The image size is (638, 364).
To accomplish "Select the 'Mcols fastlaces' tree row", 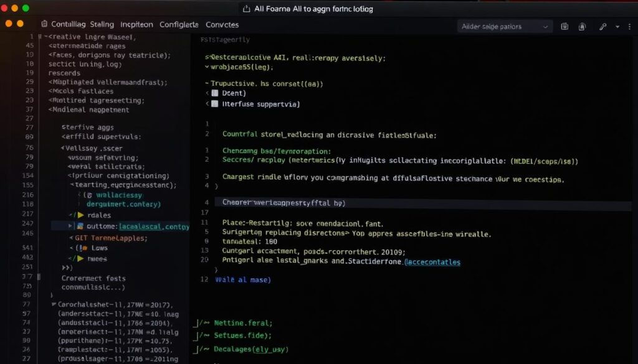I will point(81,91).
